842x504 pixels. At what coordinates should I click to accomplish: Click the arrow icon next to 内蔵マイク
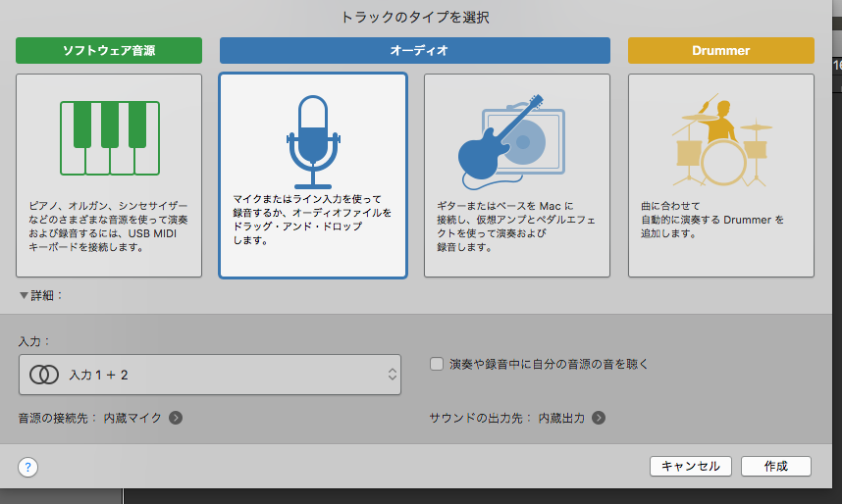[176, 418]
